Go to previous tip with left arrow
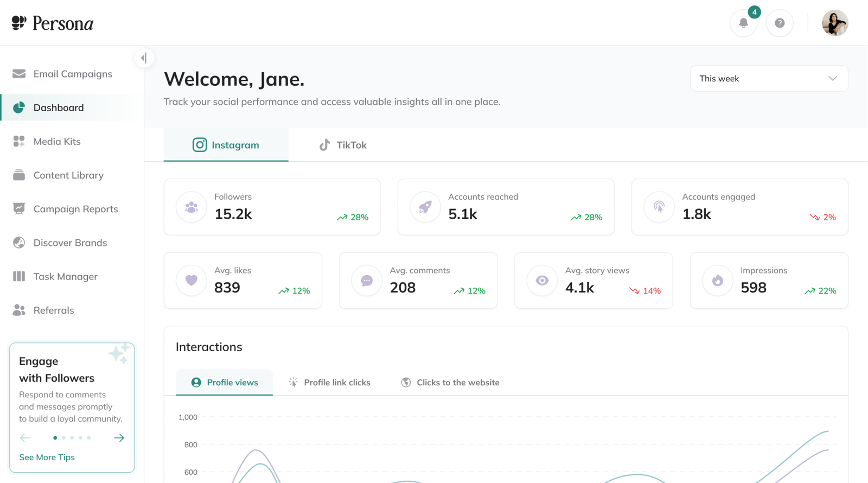Image resolution: width=868 pixels, height=483 pixels. pos(25,437)
